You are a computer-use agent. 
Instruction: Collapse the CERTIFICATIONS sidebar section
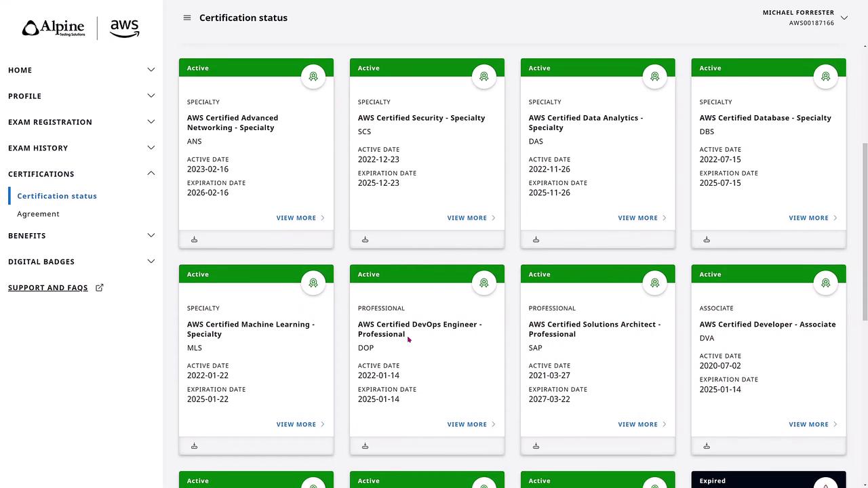[x=151, y=174]
